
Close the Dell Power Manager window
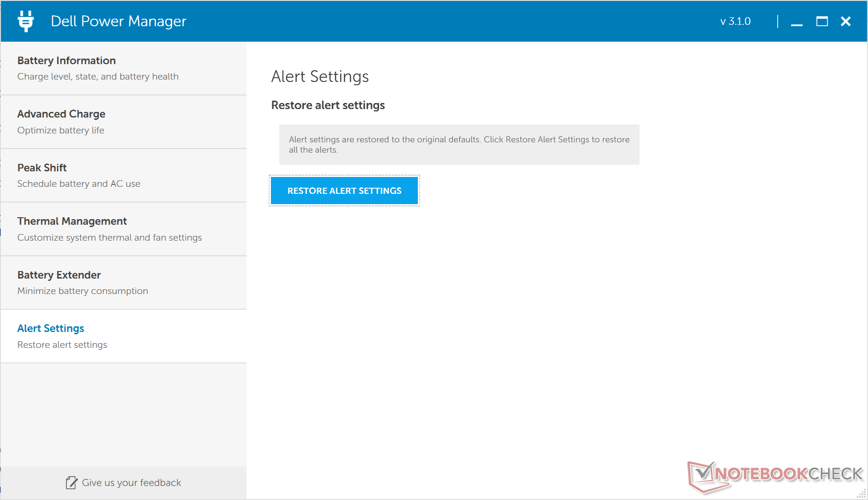pos(846,21)
